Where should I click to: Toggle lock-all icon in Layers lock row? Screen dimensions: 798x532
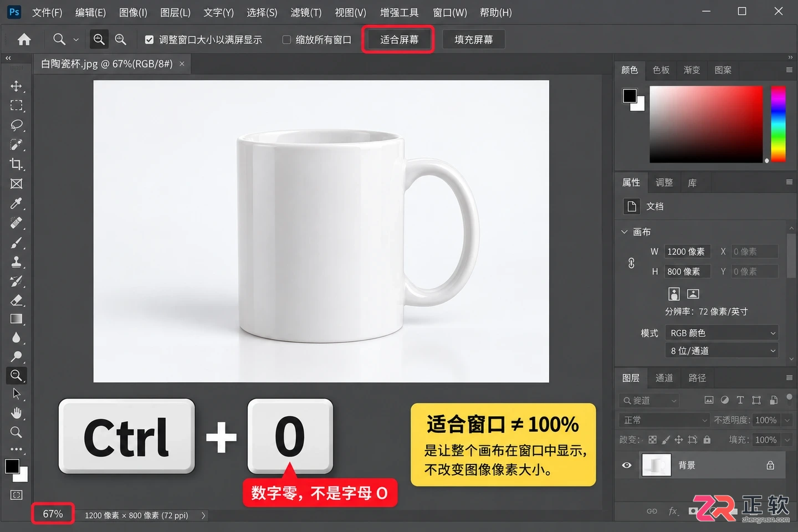[707, 440]
